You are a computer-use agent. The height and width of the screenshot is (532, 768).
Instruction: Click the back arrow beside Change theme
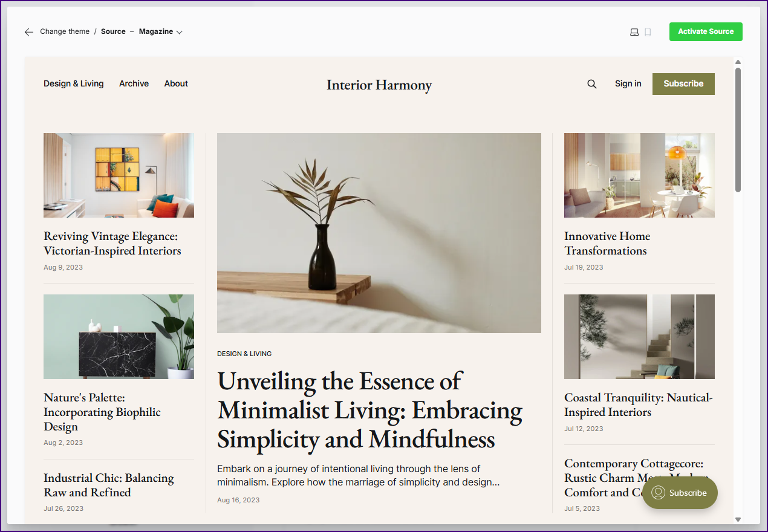[x=28, y=32]
